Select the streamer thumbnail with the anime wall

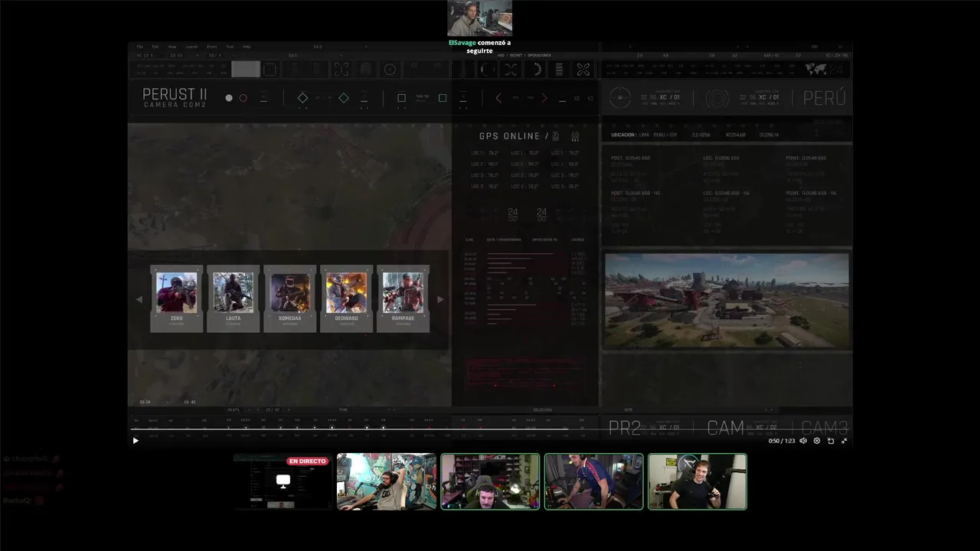pos(387,481)
